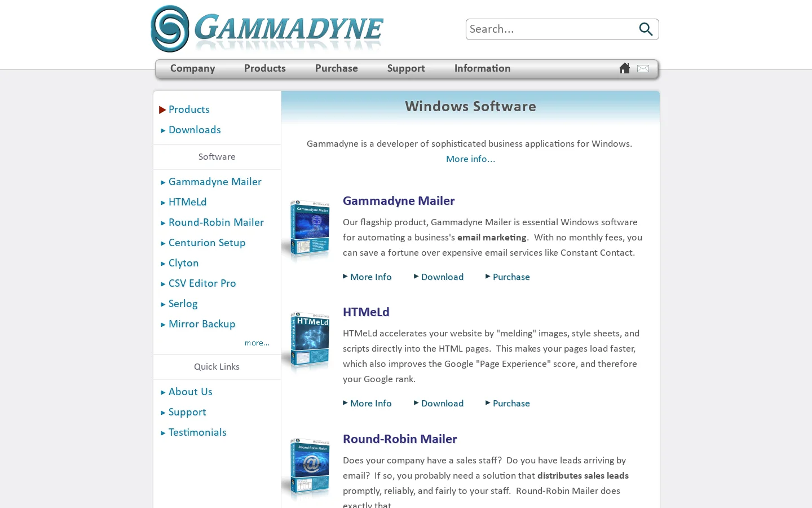This screenshot has height=508, width=812.
Task: Open the Support navigation menu
Action: [406, 68]
